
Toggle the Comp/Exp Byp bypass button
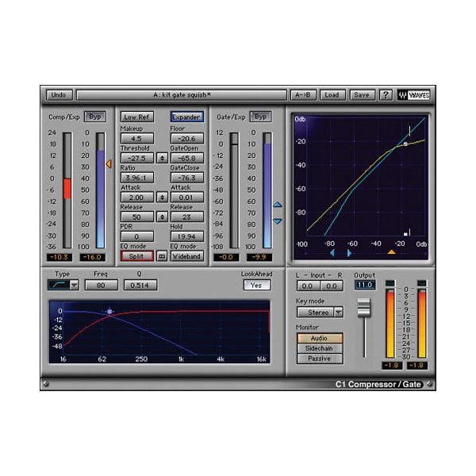point(95,117)
